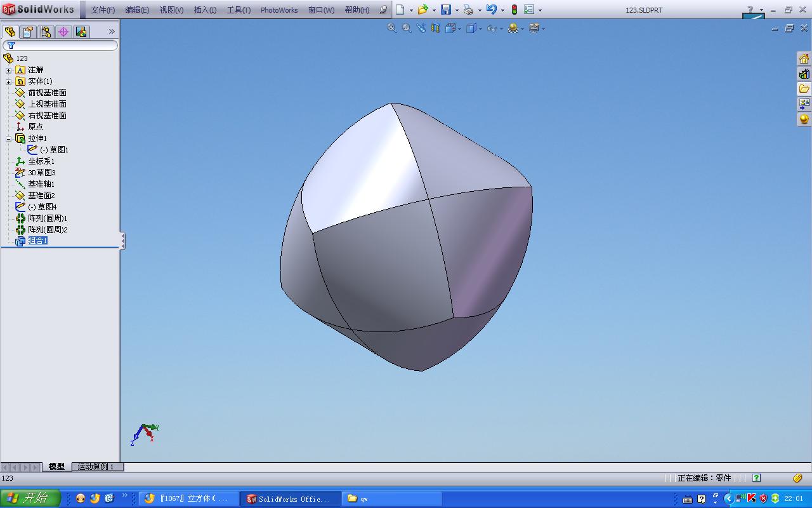This screenshot has height=508, width=812.
Task: Open SolidWorks Resources home icon
Action: point(804,58)
